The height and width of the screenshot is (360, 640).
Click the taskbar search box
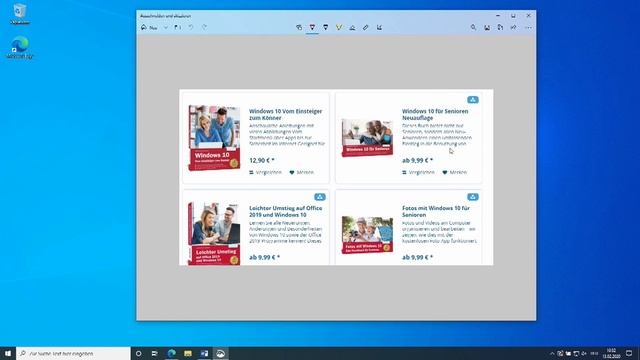pos(73,353)
